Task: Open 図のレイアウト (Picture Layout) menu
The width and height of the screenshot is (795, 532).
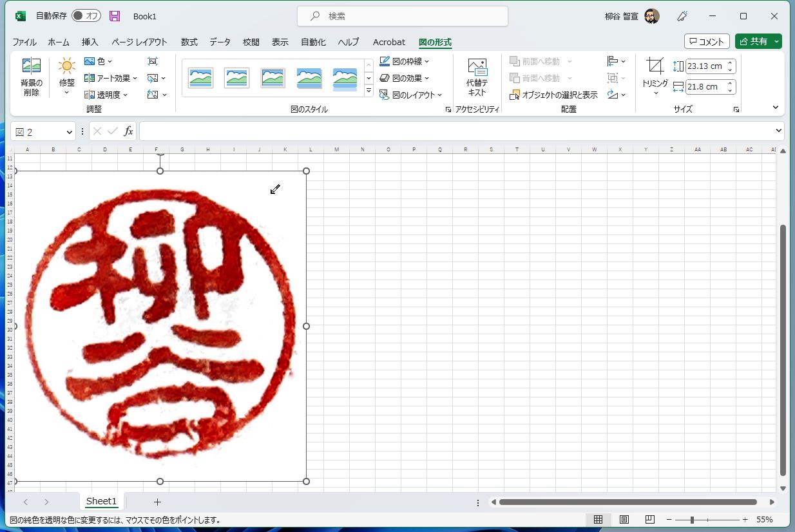Action: tap(411, 95)
